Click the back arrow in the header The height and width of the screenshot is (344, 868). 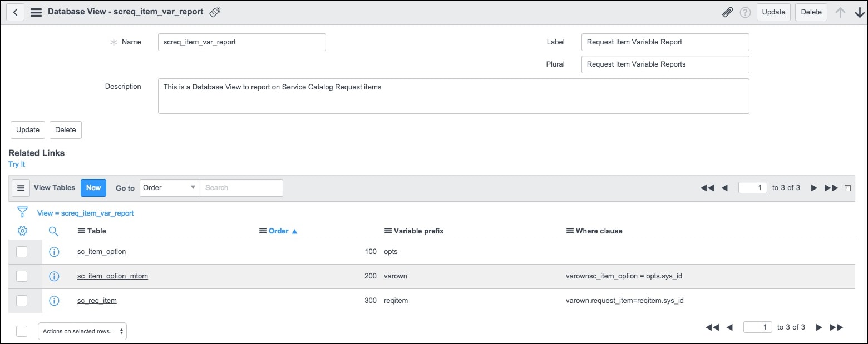(14, 12)
